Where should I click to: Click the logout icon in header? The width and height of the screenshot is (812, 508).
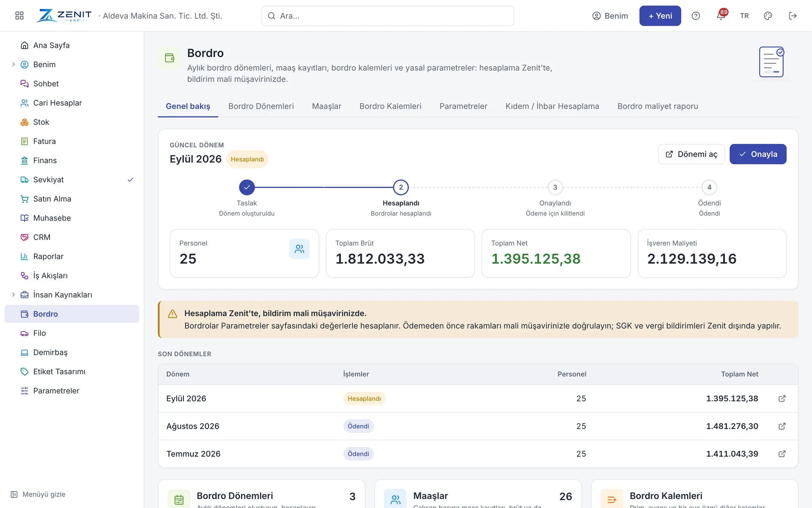tap(793, 16)
